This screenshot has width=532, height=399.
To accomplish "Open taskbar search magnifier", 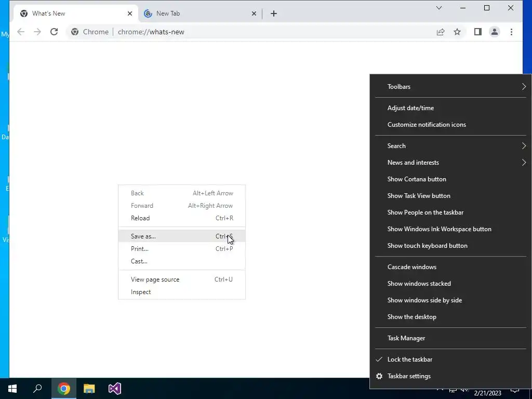I will pyautogui.click(x=37, y=389).
